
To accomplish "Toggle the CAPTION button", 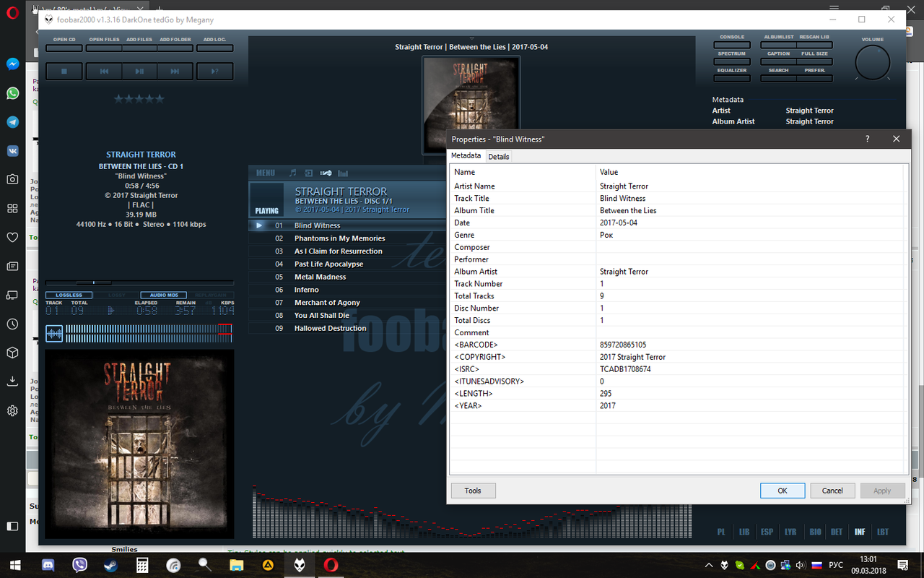I will (778, 62).
